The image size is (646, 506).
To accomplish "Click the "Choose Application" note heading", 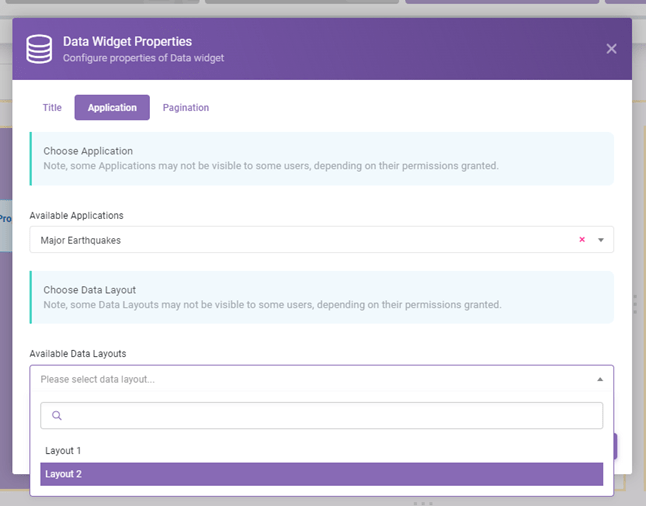I will (x=88, y=151).
